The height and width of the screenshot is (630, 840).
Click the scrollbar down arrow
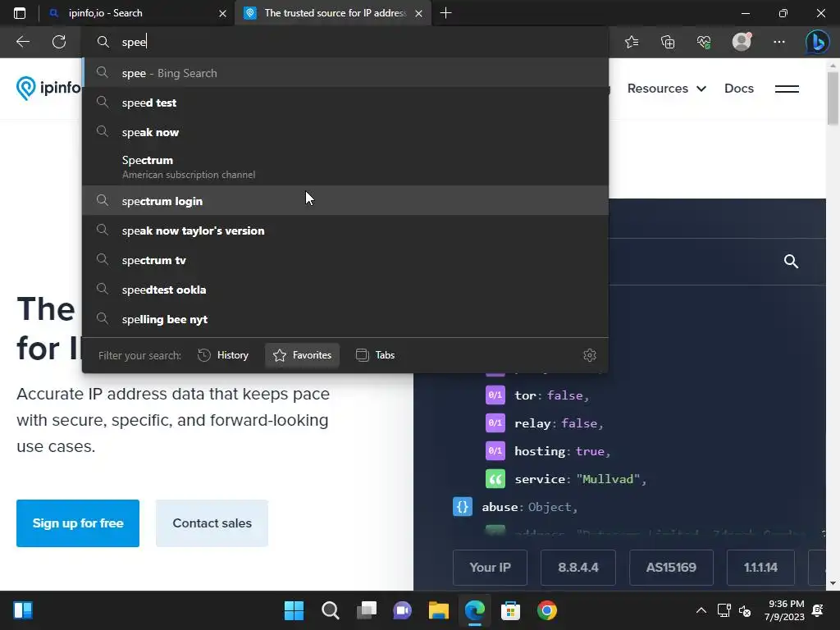coord(833,583)
